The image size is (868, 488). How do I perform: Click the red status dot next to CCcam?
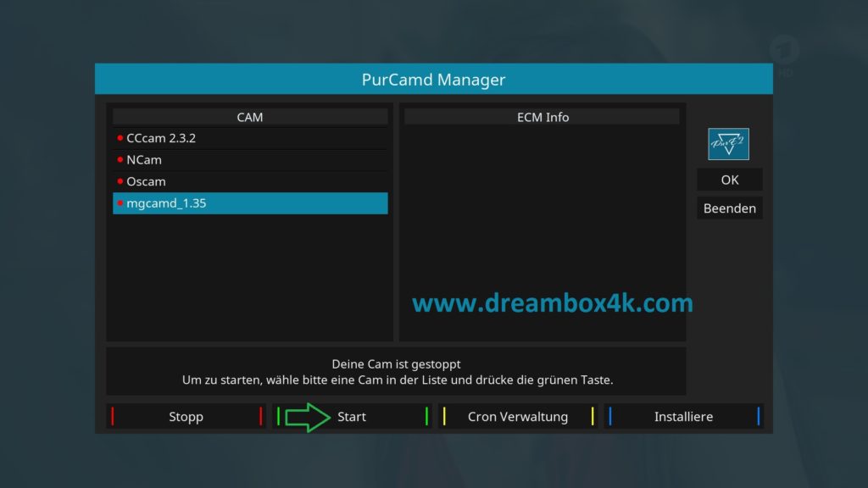coord(120,138)
